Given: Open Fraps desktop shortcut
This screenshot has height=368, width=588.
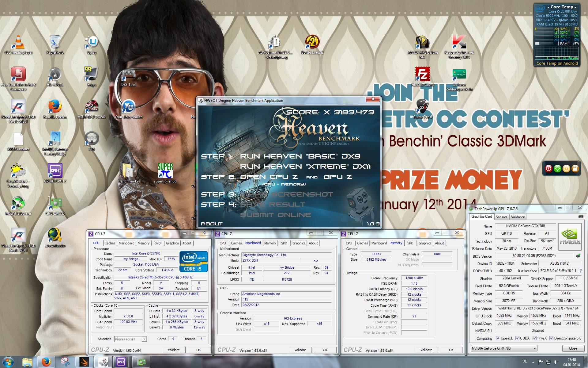Looking at the screenshot, I should click(92, 77).
